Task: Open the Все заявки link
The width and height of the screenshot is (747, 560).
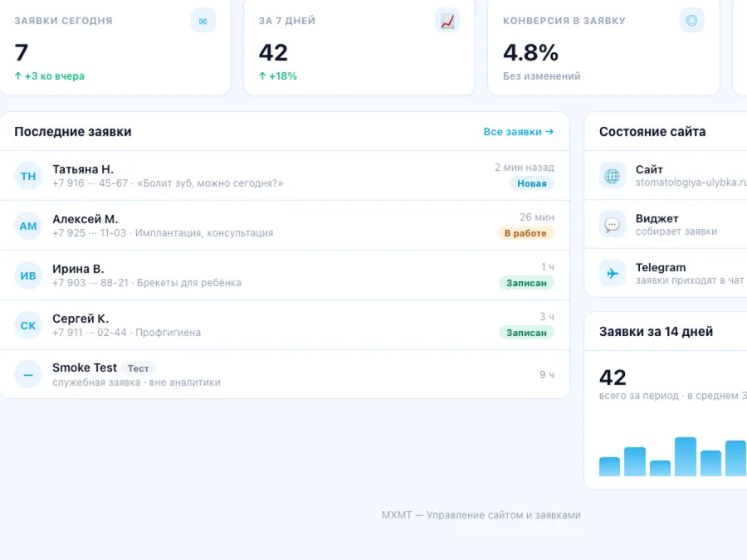Action: [518, 131]
